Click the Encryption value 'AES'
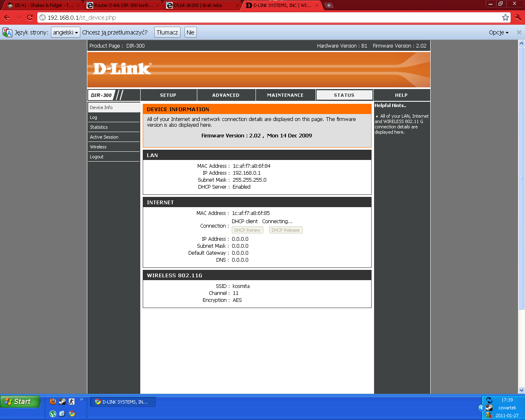The height and width of the screenshot is (420, 525). pos(237,300)
